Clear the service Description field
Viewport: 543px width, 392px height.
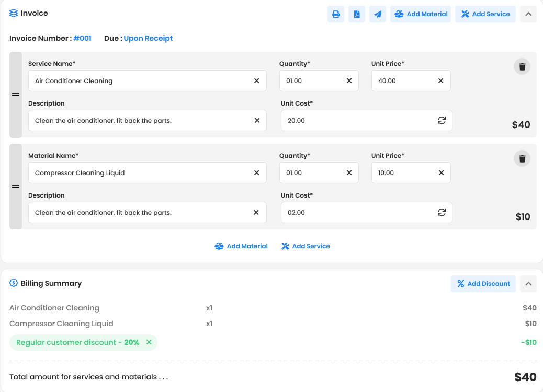tap(257, 120)
